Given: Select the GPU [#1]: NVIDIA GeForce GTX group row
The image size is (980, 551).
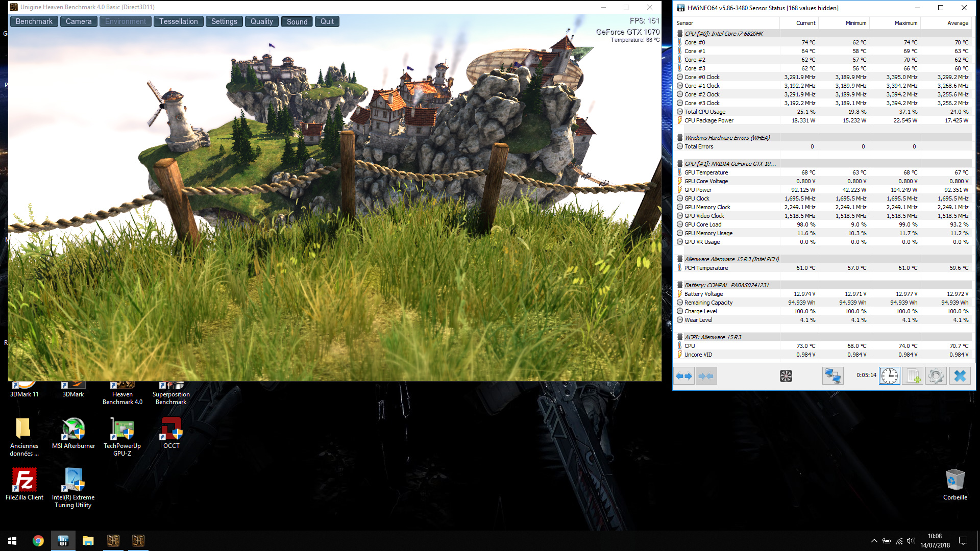Looking at the screenshot, I should [823, 164].
